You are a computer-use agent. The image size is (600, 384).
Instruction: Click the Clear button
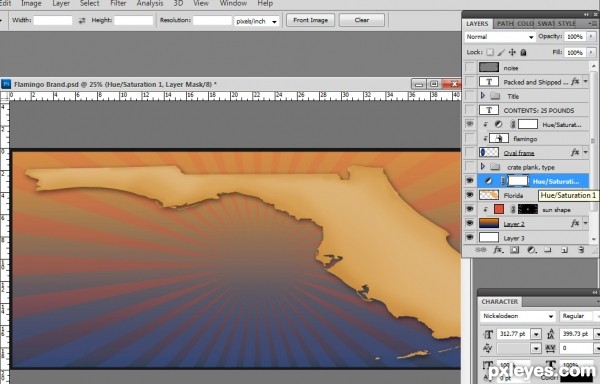click(362, 20)
